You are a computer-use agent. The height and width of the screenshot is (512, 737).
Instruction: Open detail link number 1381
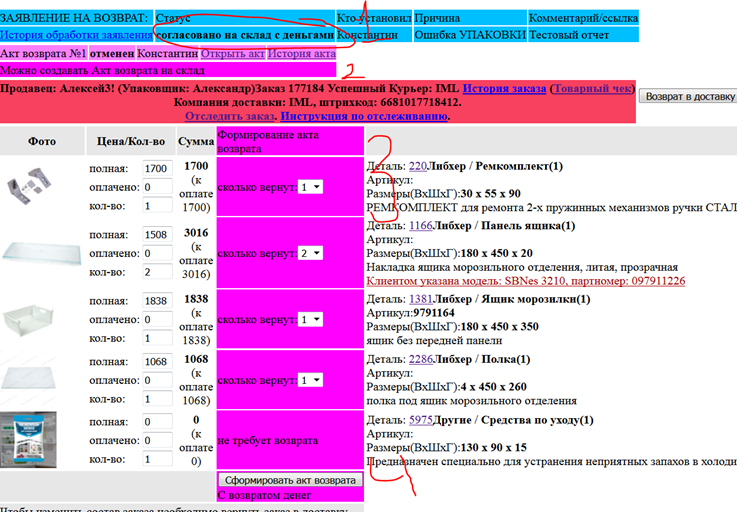[x=420, y=299]
